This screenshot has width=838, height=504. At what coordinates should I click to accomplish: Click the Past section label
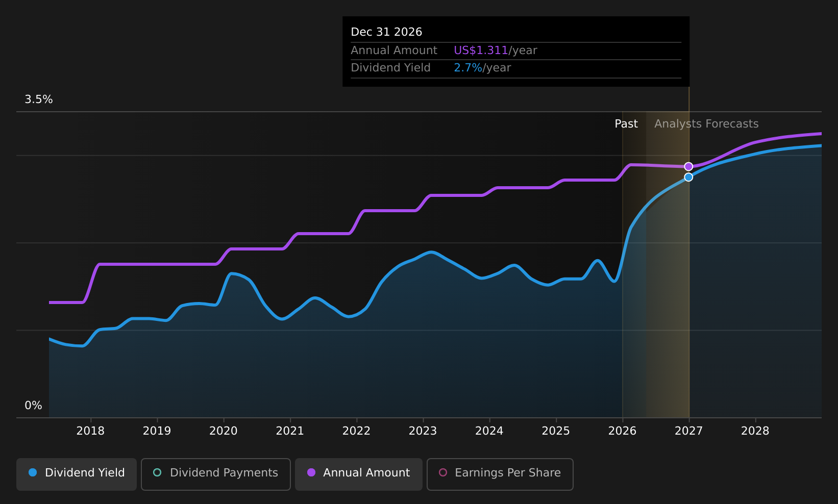pyautogui.click(x=626, y=124)
